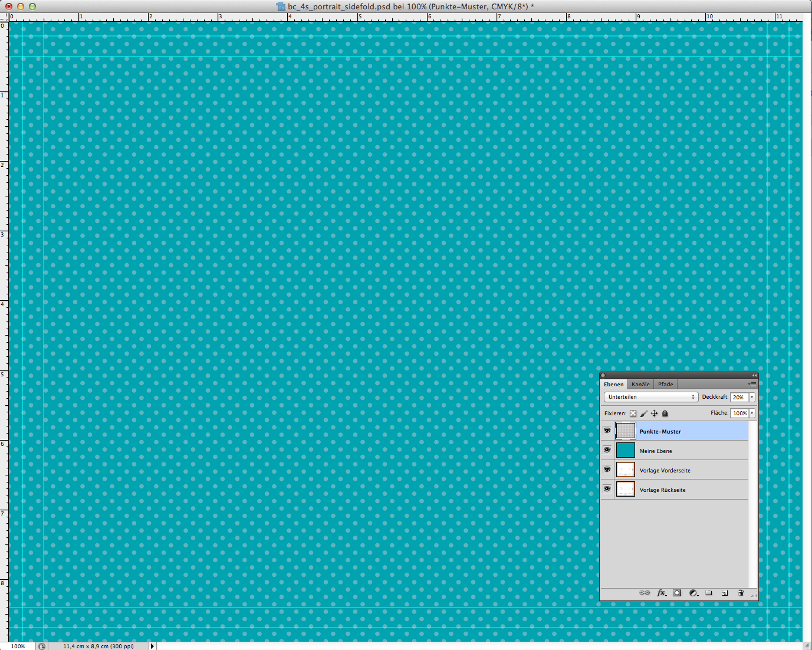Click the link layers chain icon

click(x=645, y=593)
